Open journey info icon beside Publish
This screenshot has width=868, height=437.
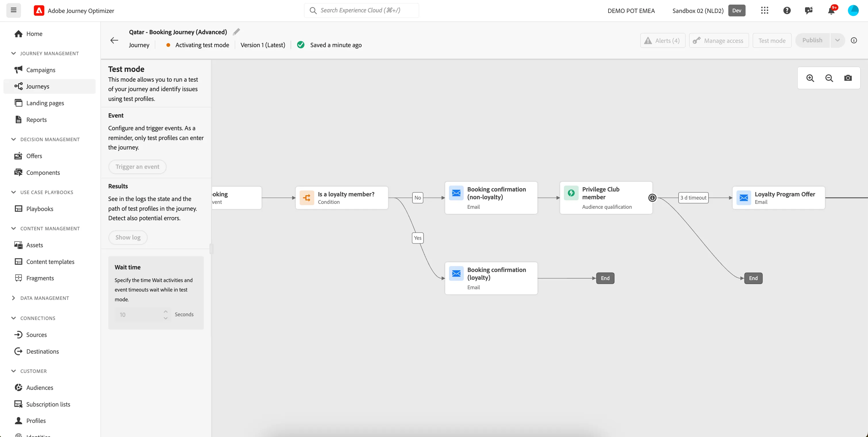(854, 41)
